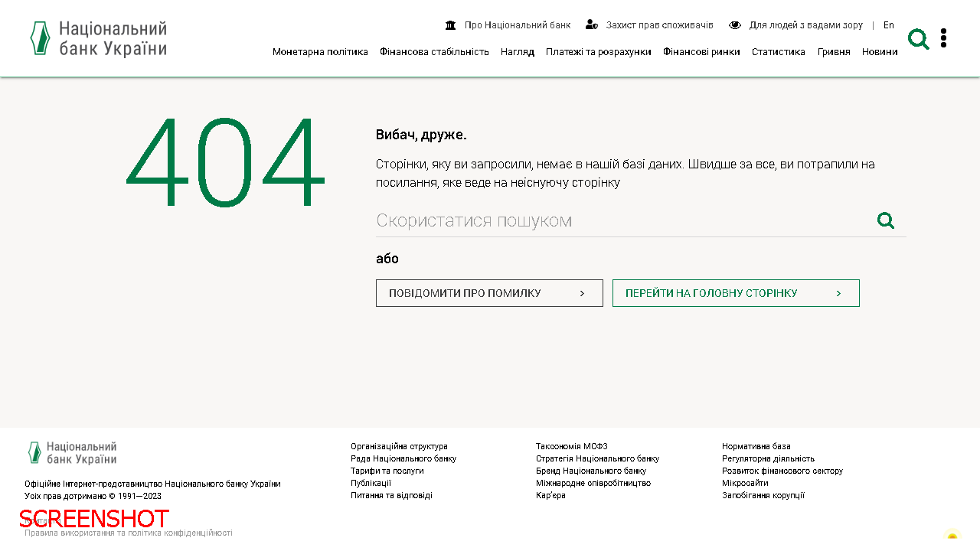Open site search via header magnifier icon
This screenshot has width=980, height=551.
coord(918,39)
